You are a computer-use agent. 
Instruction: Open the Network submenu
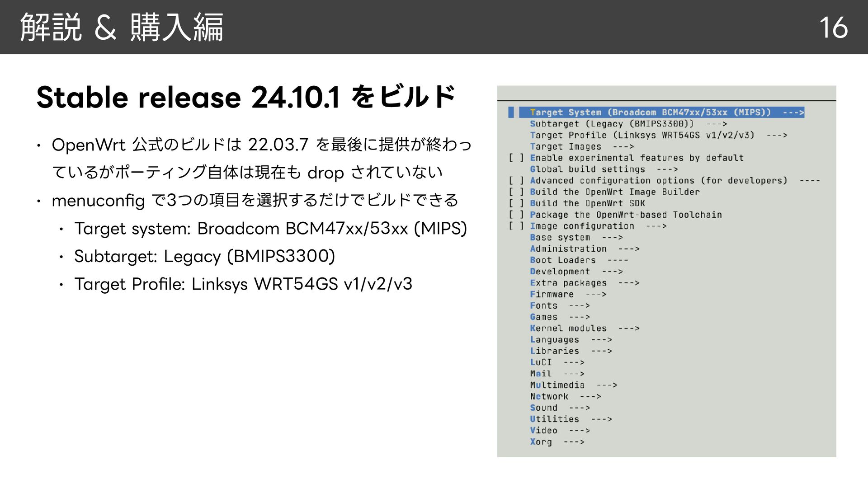(x=566, y=396)
